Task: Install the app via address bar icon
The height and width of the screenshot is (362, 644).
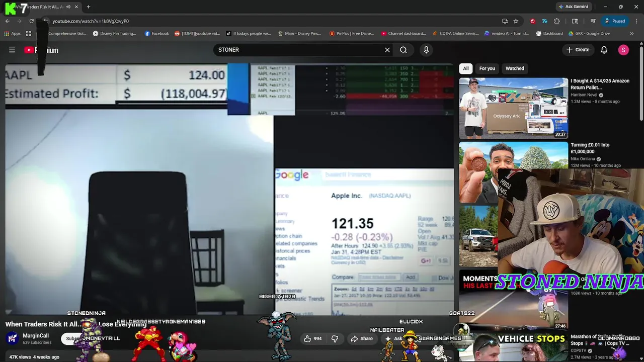Action: tap(505, 21)
